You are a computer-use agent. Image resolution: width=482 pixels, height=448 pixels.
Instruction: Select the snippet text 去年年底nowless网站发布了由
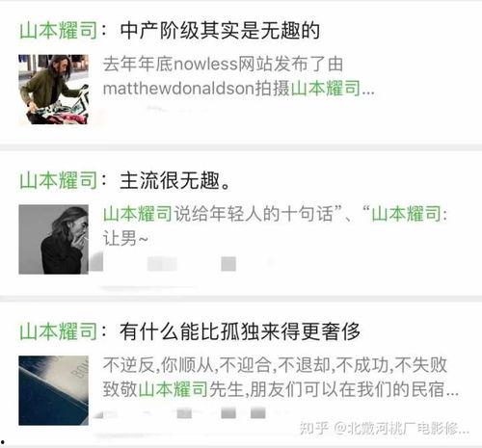coord(223,64)
